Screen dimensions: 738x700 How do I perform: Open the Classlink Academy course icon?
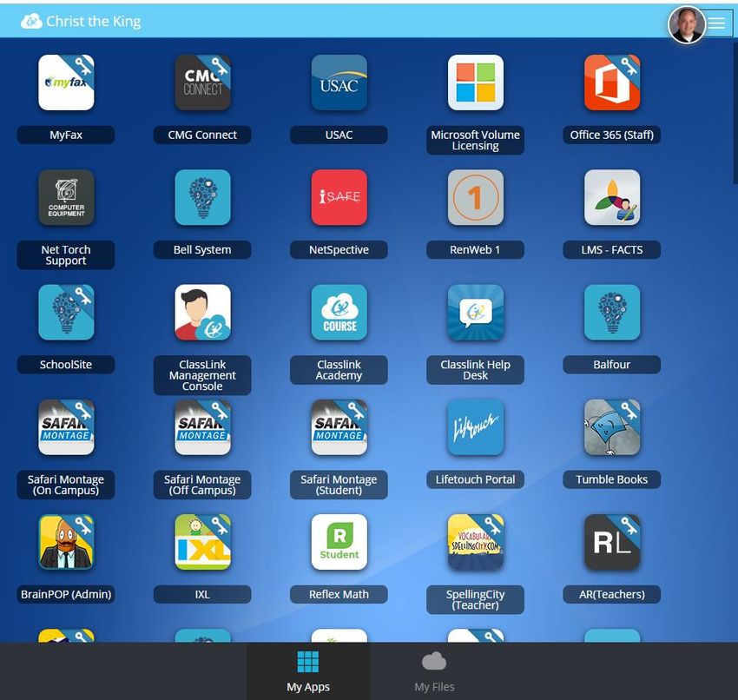point(339,312)
